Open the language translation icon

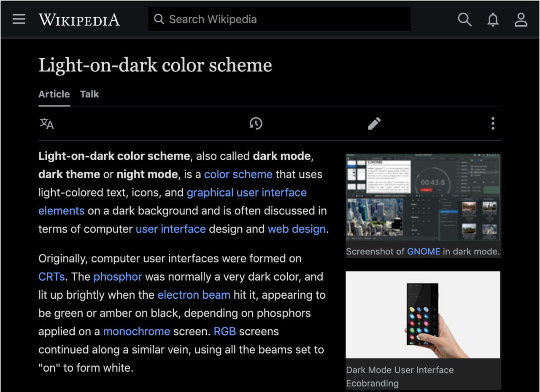[47, 124]
